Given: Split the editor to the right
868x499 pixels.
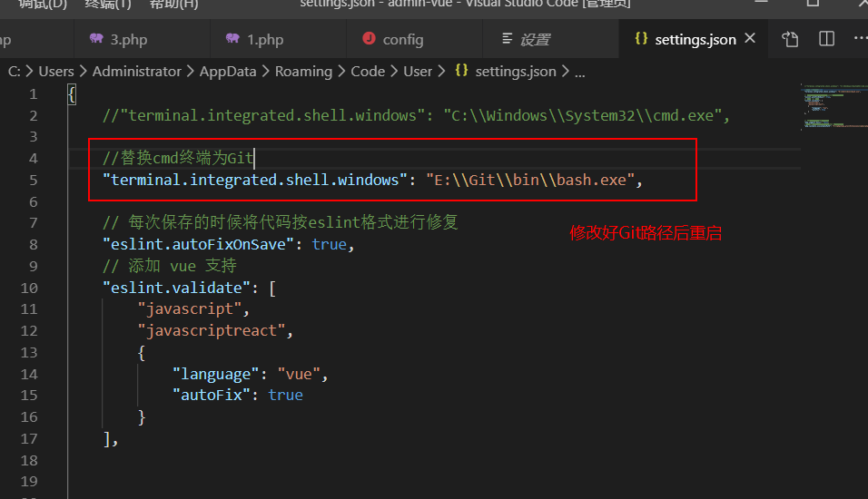Looking at the screenshot, I should pos(826,39).
